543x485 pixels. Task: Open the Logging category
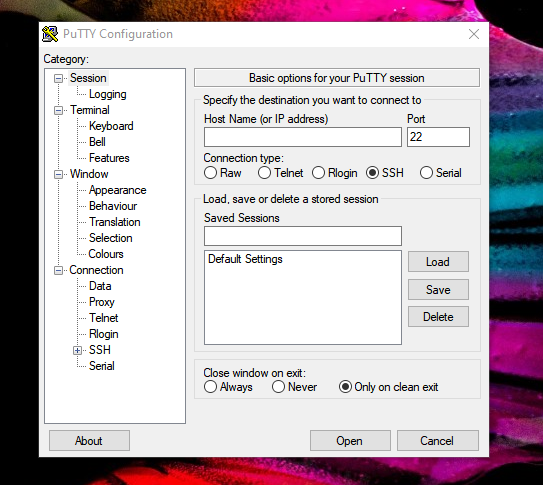[x=108, y=94]
